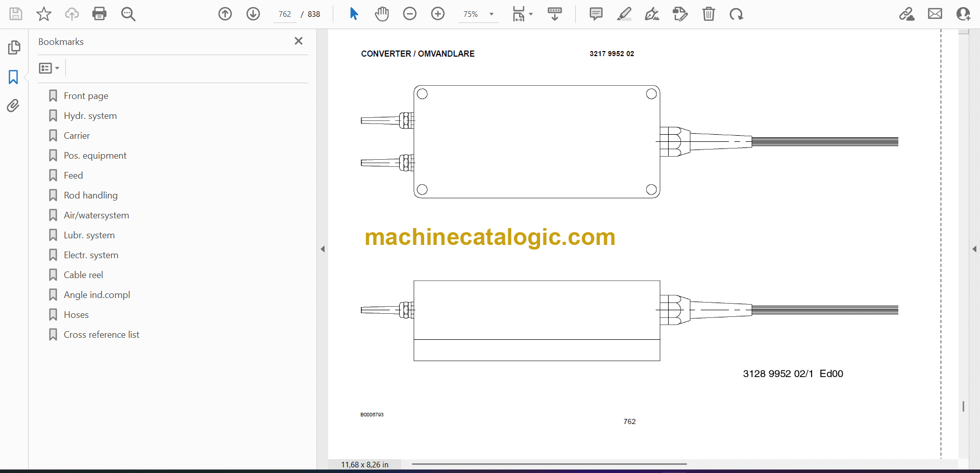Image resolution: width=980 pixels, height=473 pixels.
Task: Toggle the Attachments paperclip panel
Action: pyautogui.click(x=14, y=106)
